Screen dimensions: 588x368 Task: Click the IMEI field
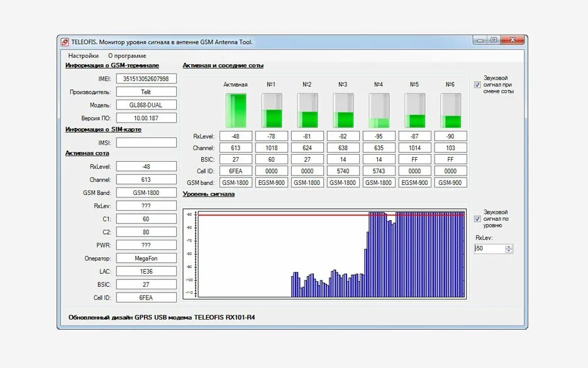point(147,79)
